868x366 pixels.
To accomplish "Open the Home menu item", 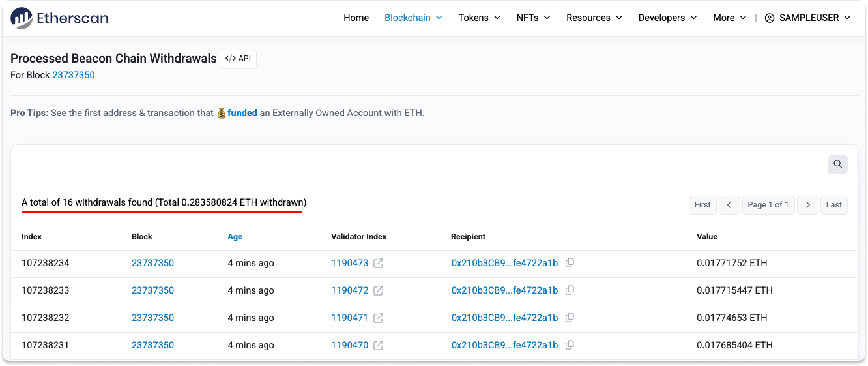I will pos(356,18).
